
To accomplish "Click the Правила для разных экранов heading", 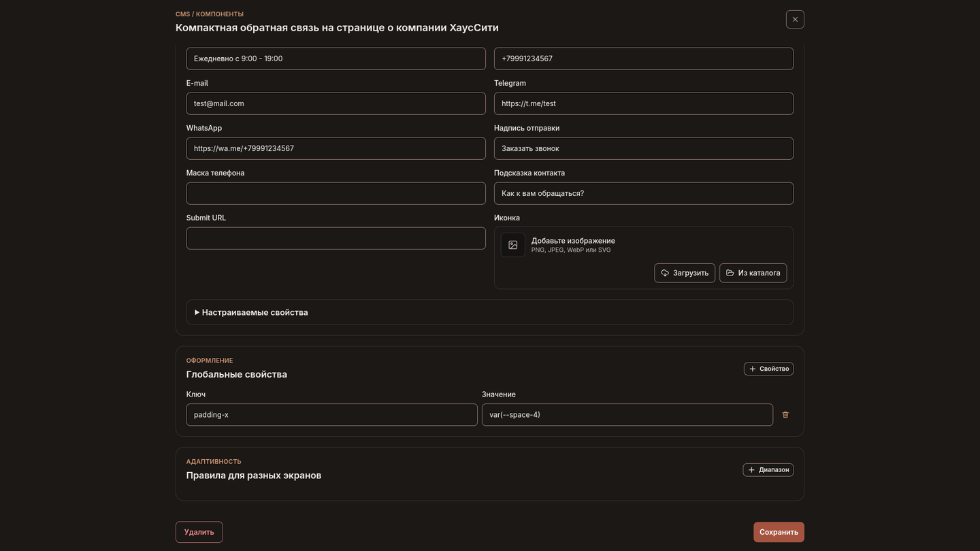I will [x=254, y=475].
